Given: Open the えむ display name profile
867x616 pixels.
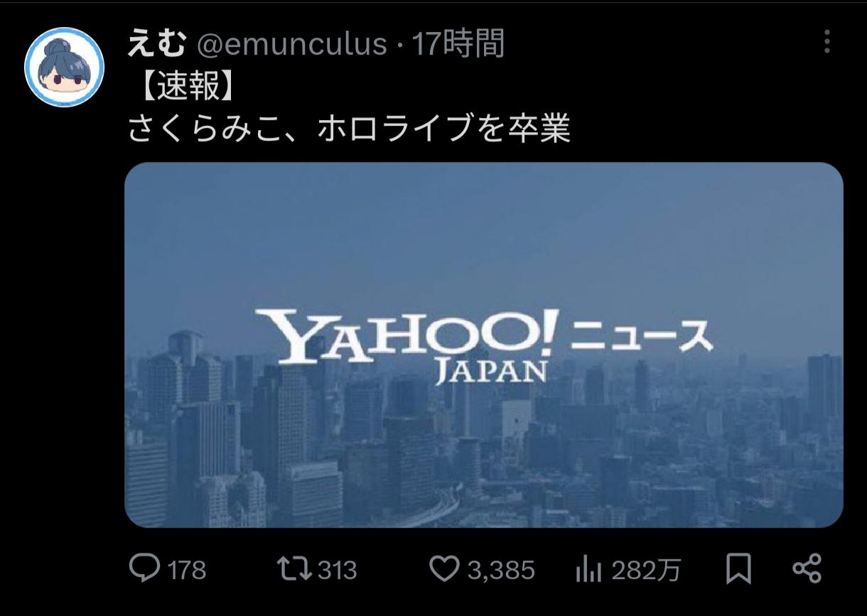Looking at the screenshot, I should (157, 44).
